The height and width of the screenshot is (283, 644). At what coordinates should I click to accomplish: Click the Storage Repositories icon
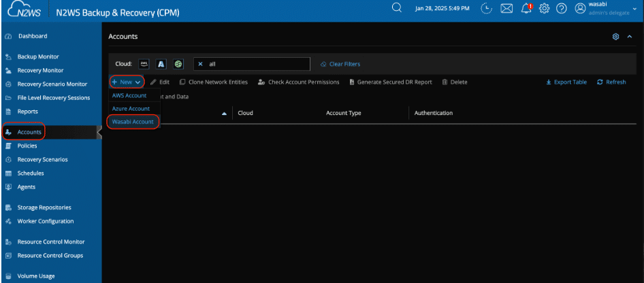point(7,208)
